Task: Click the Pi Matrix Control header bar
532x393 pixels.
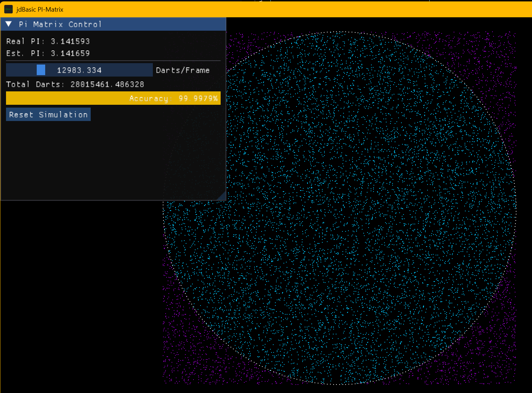Action: point(113,24)
